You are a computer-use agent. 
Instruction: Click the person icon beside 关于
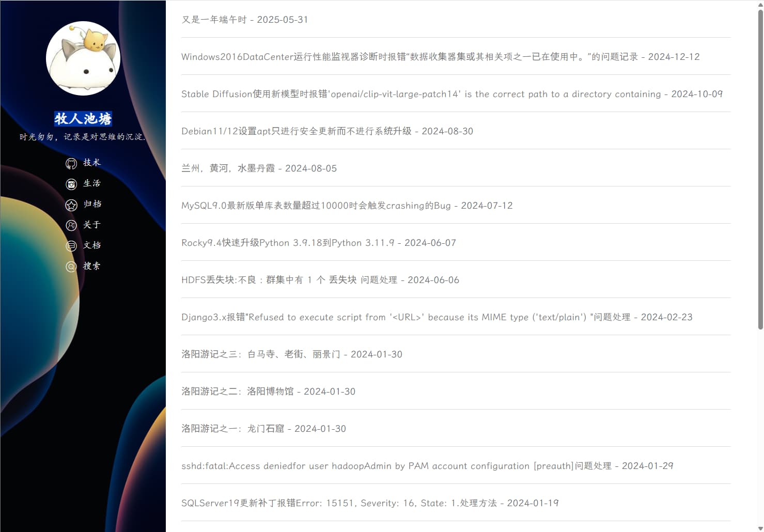coord(71,226)
